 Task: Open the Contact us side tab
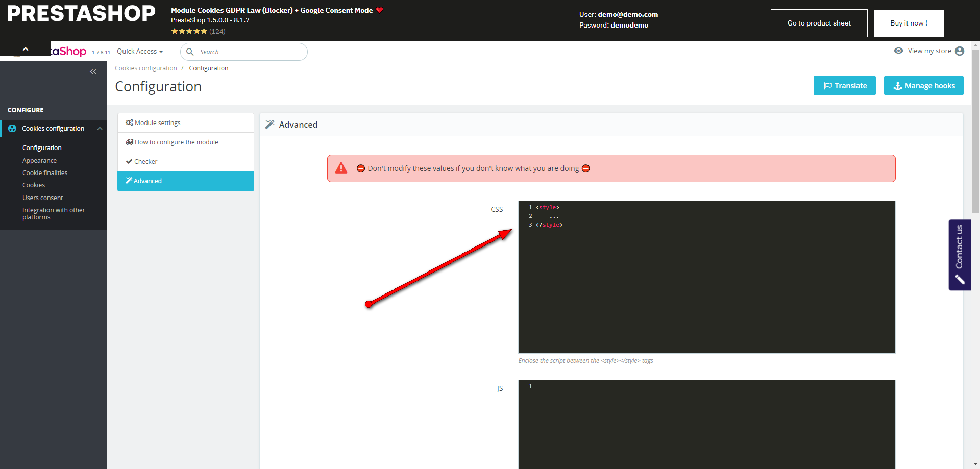tap(960, 255)
